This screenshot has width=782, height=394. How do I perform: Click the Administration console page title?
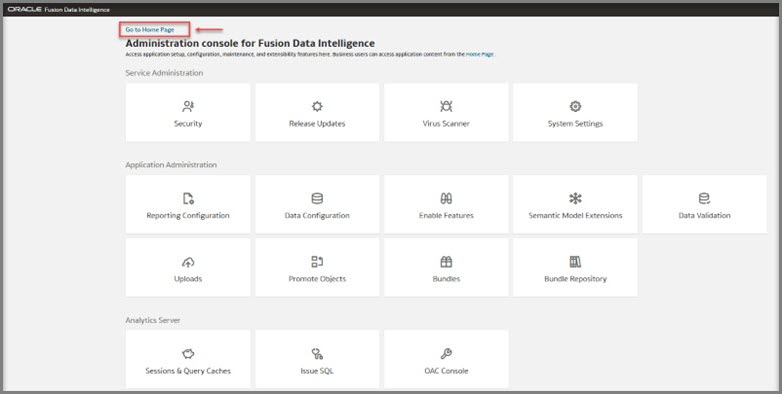250,43
